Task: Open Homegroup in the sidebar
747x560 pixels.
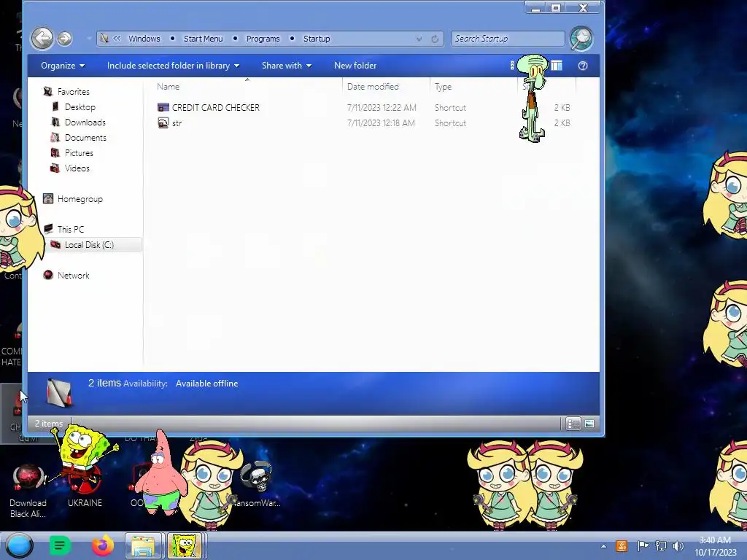Action: 80,199
